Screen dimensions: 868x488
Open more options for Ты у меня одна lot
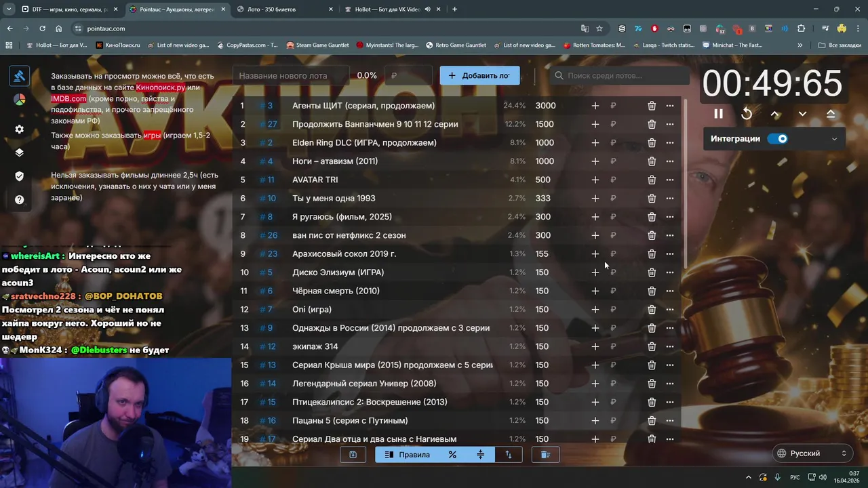[x=670, y=199]
